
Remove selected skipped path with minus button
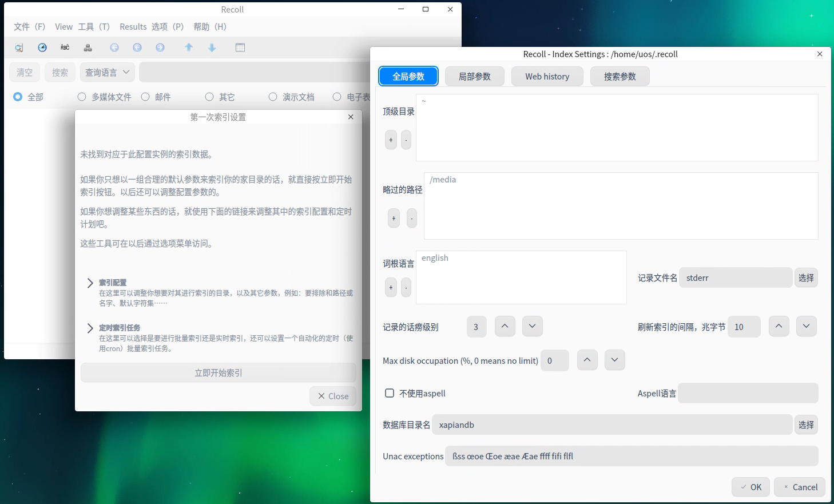(x=412, y=218)
